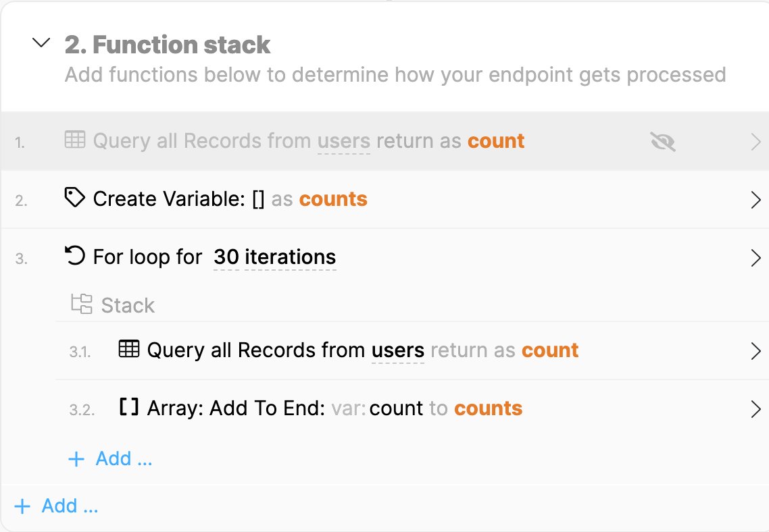769x532 pixels.
Task: Select the orange counts variable in step 2
Action: point(333,199)
